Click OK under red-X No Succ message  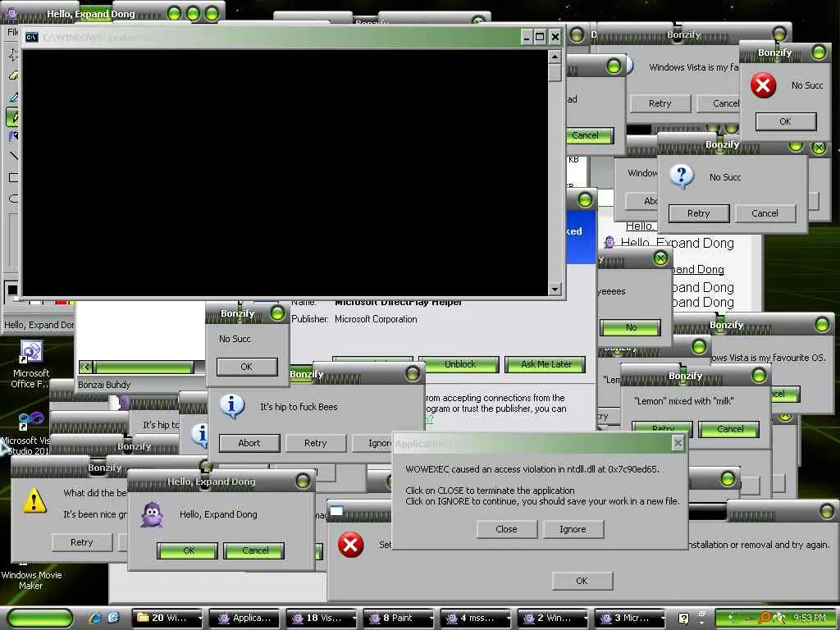pyautogui.click(x=786, y=121)
